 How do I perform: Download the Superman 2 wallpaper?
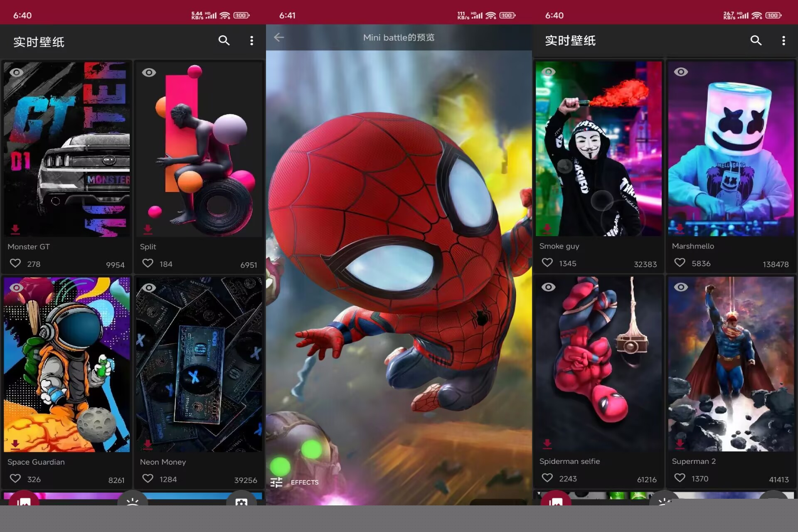click(680, 443)
